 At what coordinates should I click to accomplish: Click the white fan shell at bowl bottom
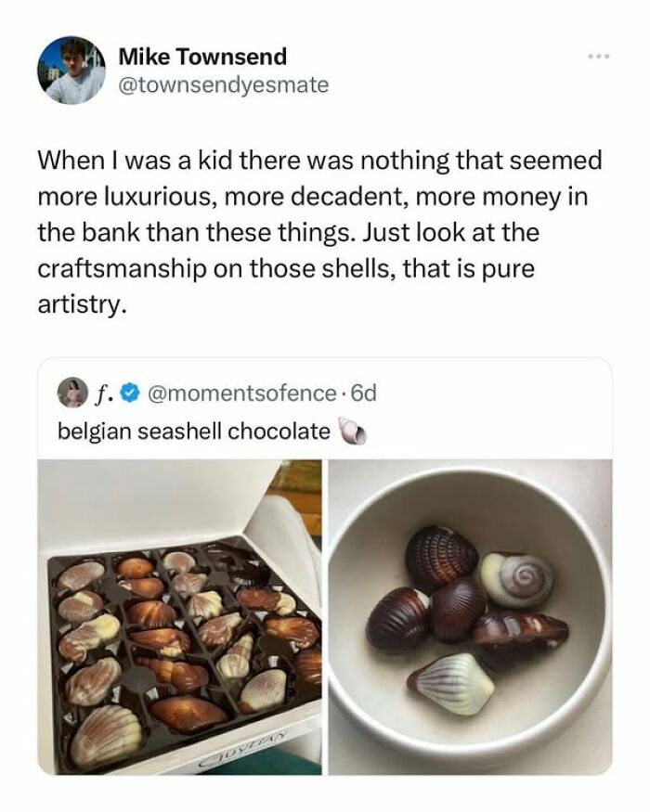pyautogui.click(x=450, y=683)
